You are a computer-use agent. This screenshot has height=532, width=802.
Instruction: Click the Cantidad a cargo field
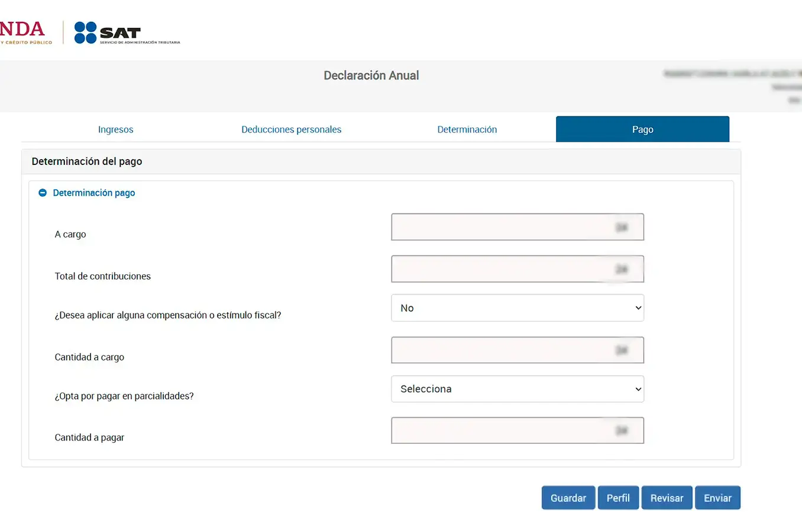tap(518, 350)
